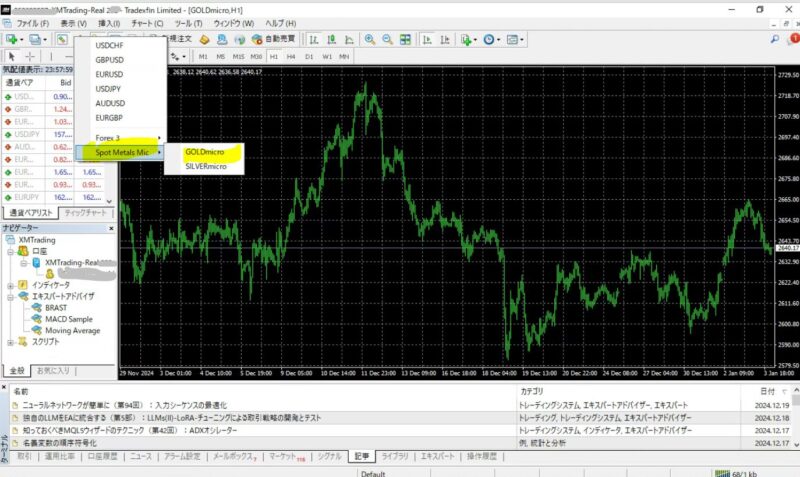Image resolution: width=800 pixels, height=477 pixels.
Task: Toggle the chart shift icon
Action: click(x=445, y=39)
